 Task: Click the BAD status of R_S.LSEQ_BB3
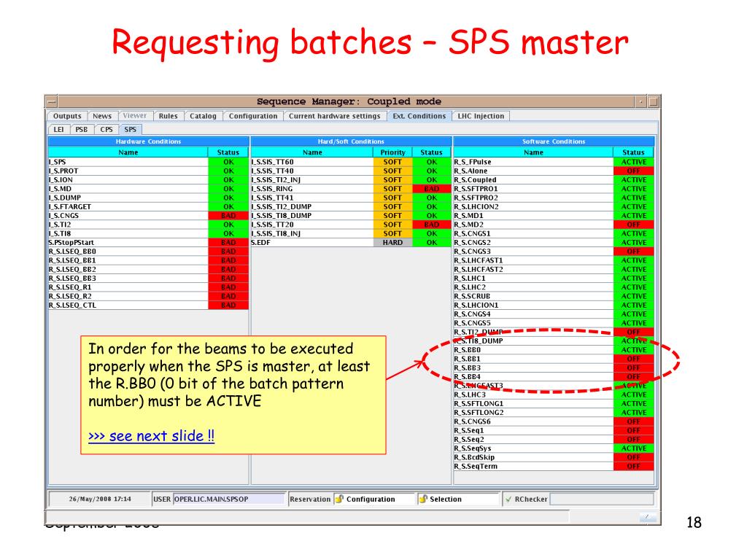tap(228, 278)
